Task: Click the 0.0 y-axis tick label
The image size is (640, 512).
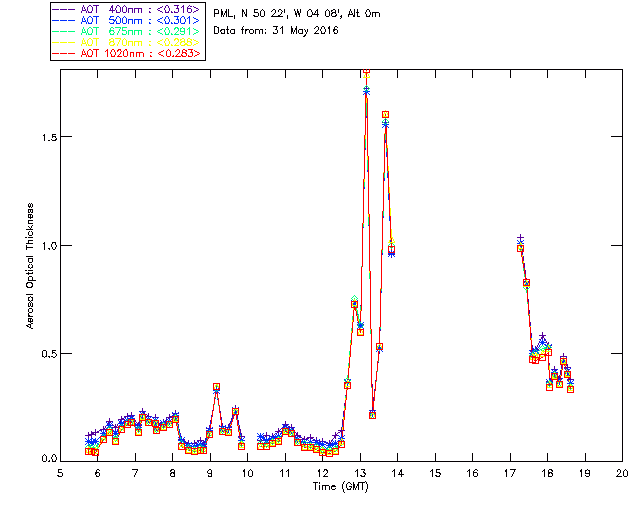Action: 49,459
